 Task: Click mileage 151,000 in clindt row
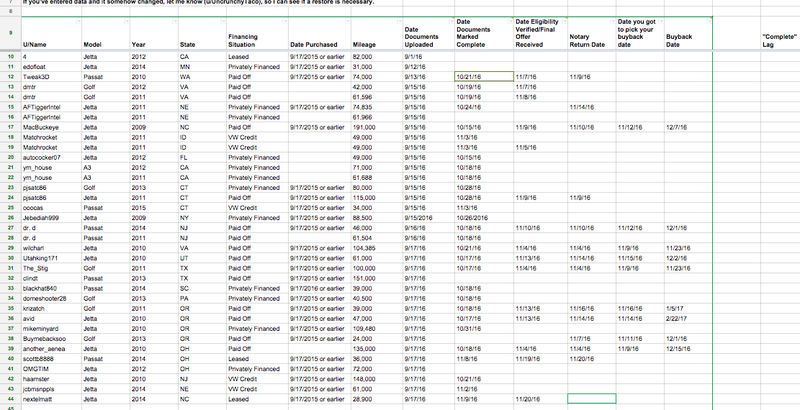tap(377, 278)
